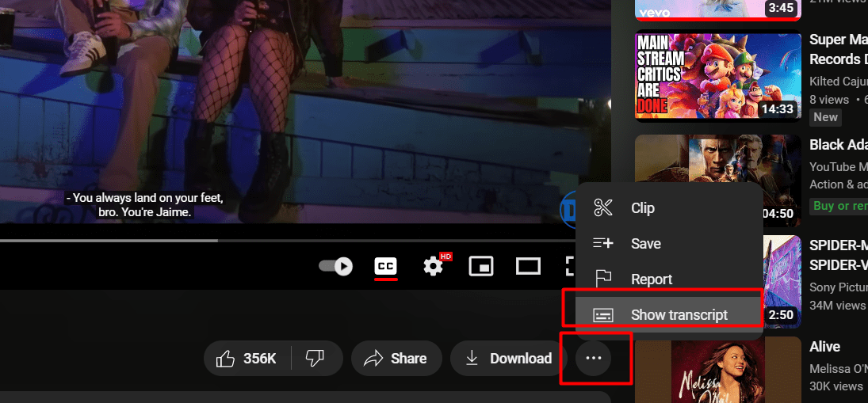Open the three-dot more actions button
The image size is (868, 403).
pyautogui.click(x=594, y=358)
